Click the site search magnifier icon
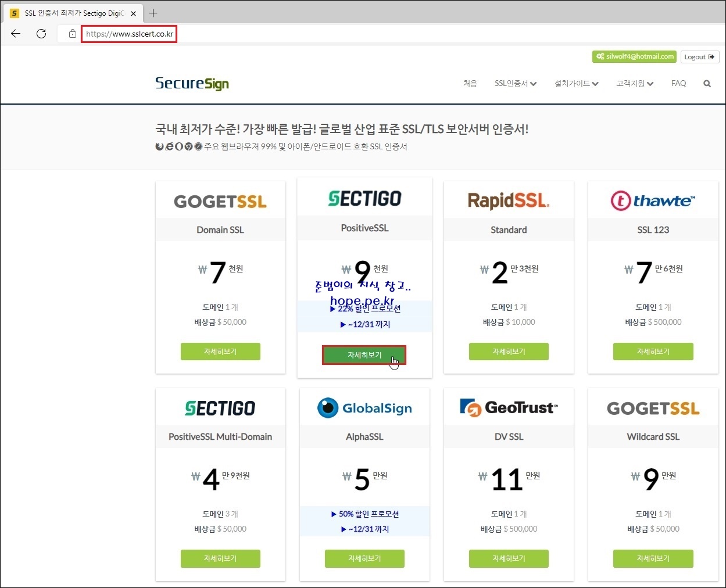726x588 pixels. coord(707,84)
